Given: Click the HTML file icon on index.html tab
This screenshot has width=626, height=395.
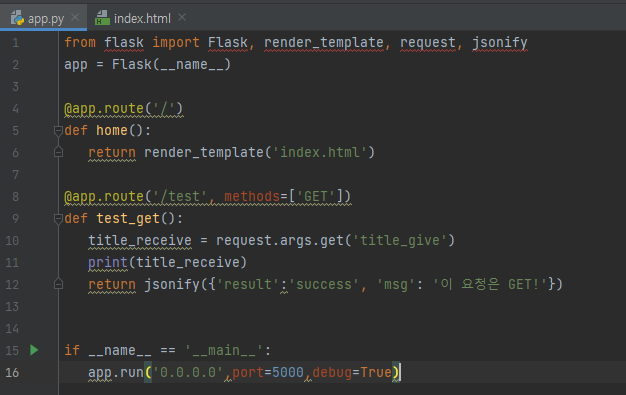Looking at the screenshot, I should click(102, 18).
